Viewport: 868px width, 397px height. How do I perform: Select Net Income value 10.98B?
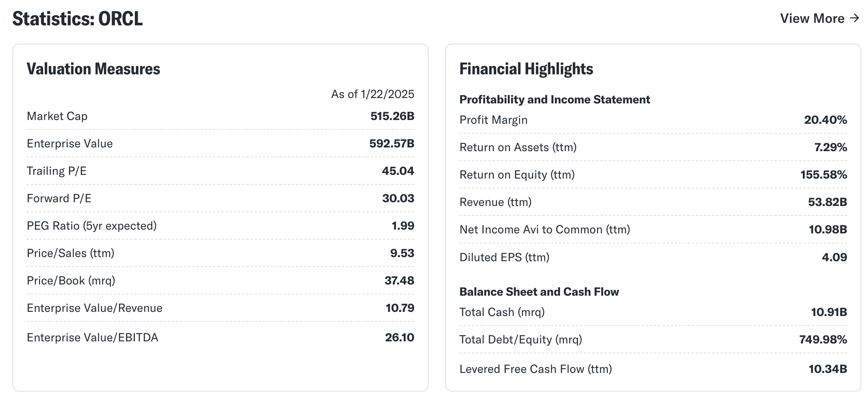coord(828,230)
